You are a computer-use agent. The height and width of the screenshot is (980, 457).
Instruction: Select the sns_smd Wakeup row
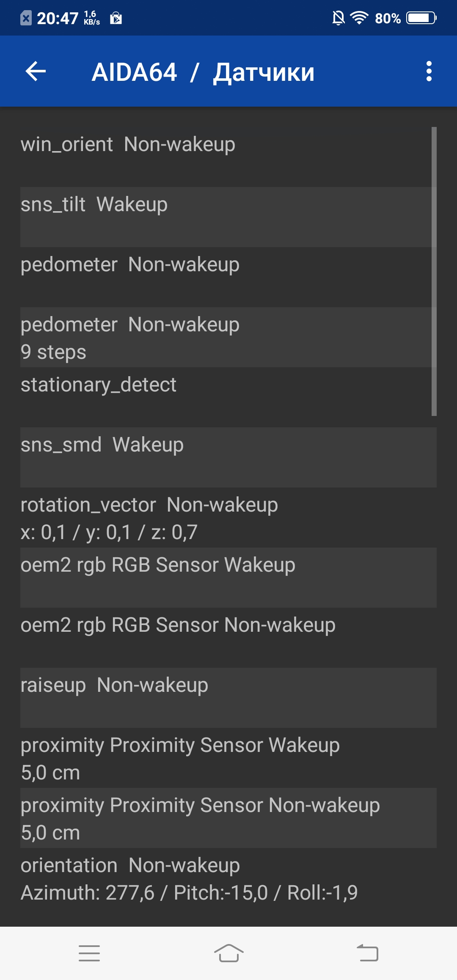[x=228, y=457]
